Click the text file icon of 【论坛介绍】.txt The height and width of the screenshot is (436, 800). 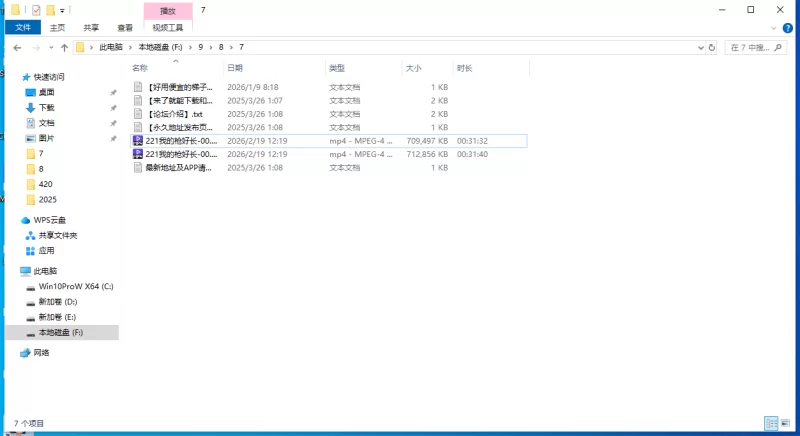[x=138, y=114]
